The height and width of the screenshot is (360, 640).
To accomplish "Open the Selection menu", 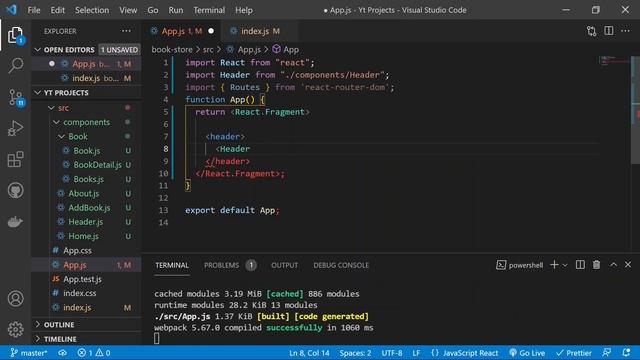I will (92, 10).
